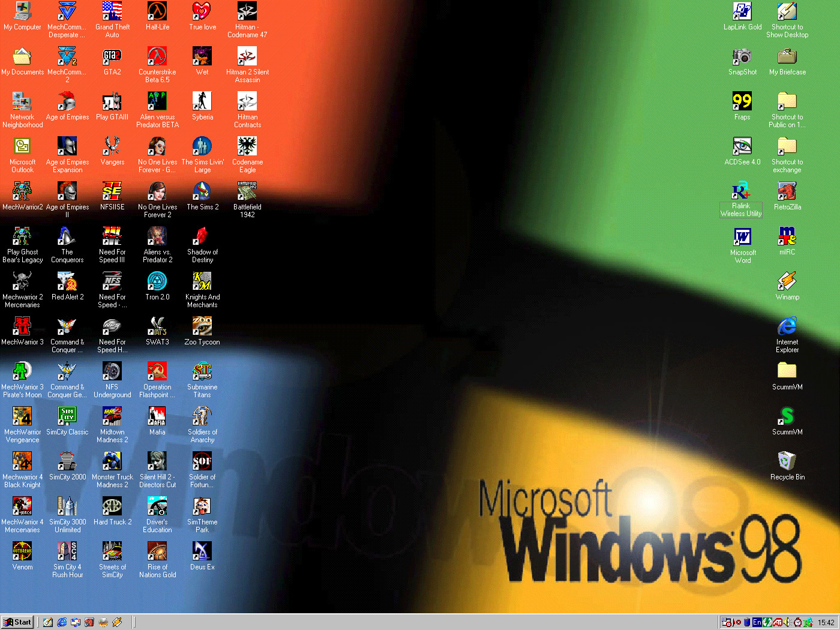Open the My Computer desktop icon
This screenshot has width=840, height=630.
(22, 16)
